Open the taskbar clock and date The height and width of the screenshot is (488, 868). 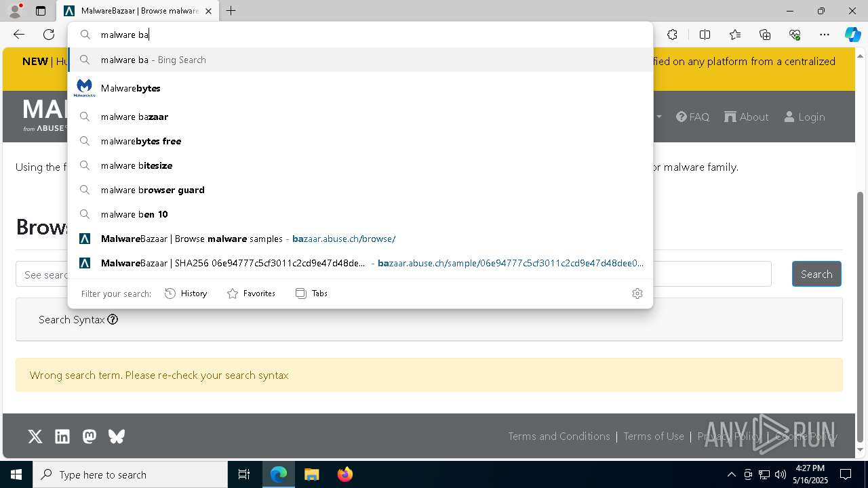[x=810, y=474]
